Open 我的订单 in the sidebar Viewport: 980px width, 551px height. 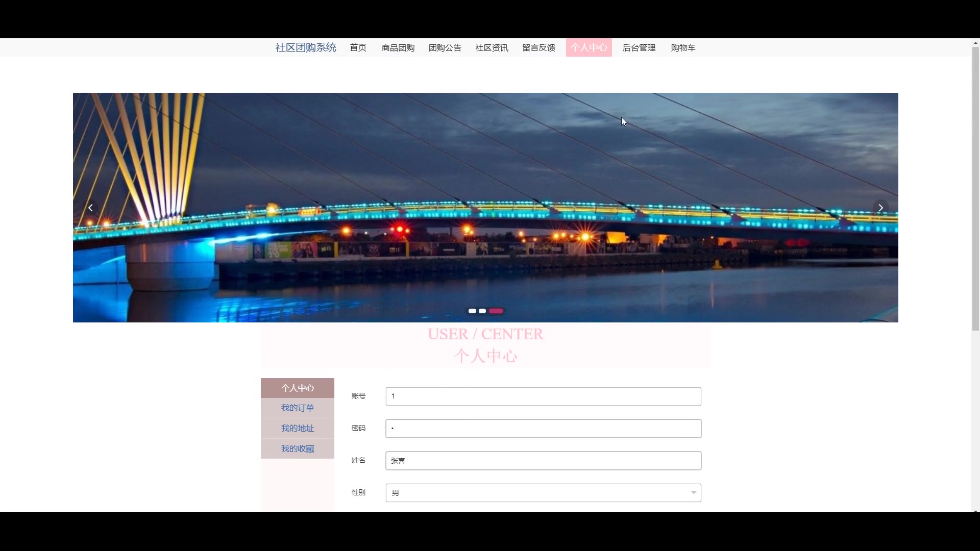tap(298, 408)
